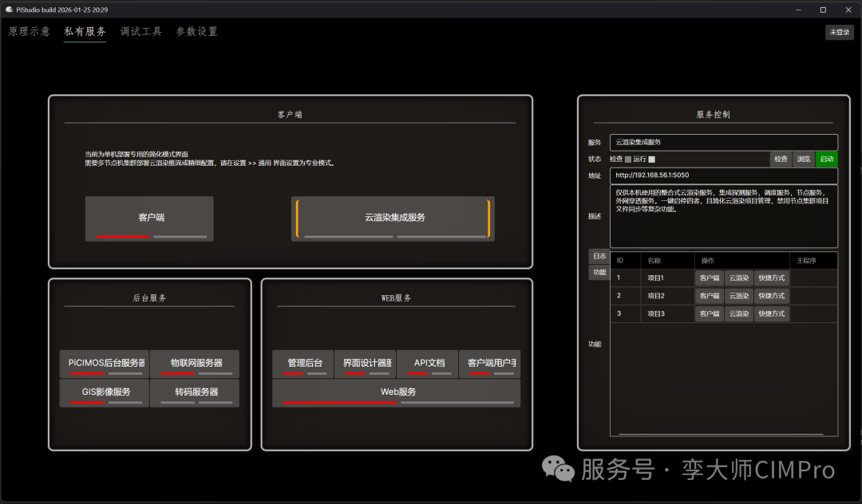The height and width of the screenshot is (504, 862).
Task: Switch to the 日志 side tab
Action: (x=599, y=257)
